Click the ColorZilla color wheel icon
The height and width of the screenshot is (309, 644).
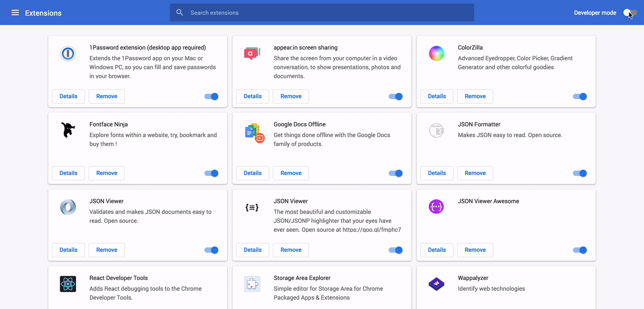click(436, 54)
